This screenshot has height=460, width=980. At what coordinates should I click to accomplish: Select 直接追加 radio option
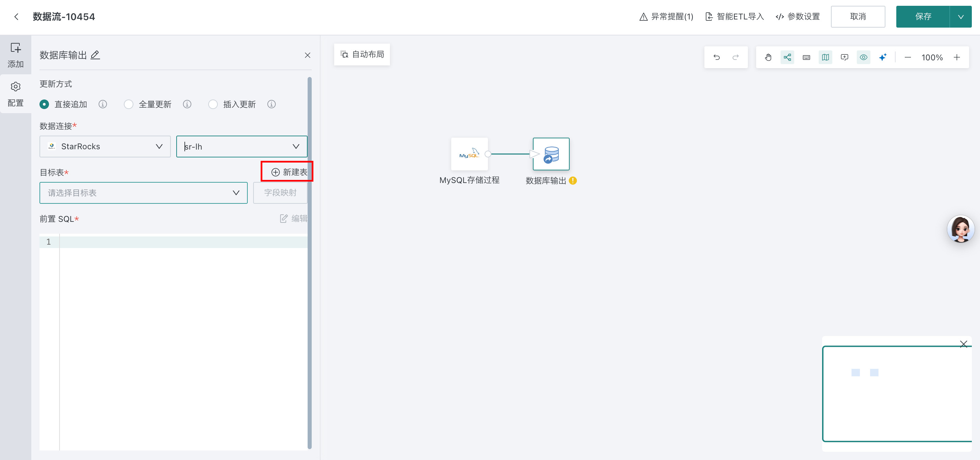point(45,104)
